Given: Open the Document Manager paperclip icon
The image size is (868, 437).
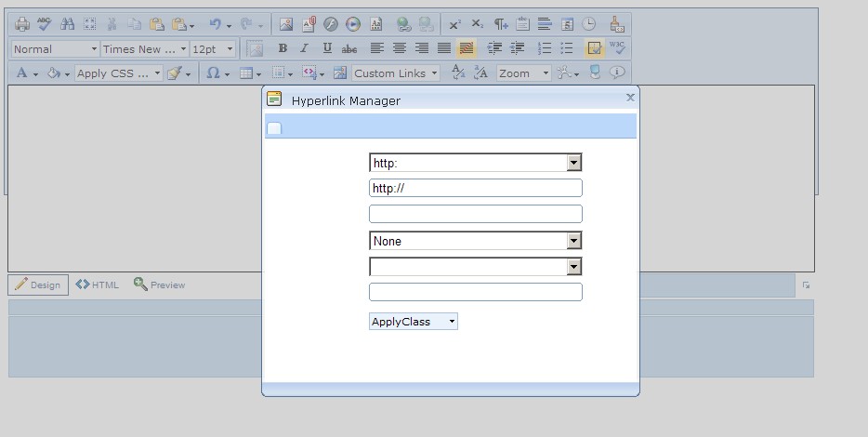Looking at the screenshot, I should 309,24.
